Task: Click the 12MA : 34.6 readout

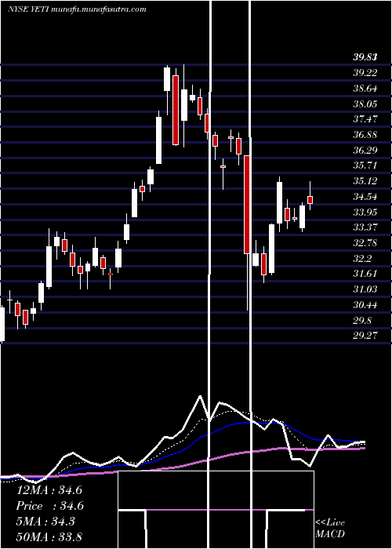Action: (x=49, y=490)
